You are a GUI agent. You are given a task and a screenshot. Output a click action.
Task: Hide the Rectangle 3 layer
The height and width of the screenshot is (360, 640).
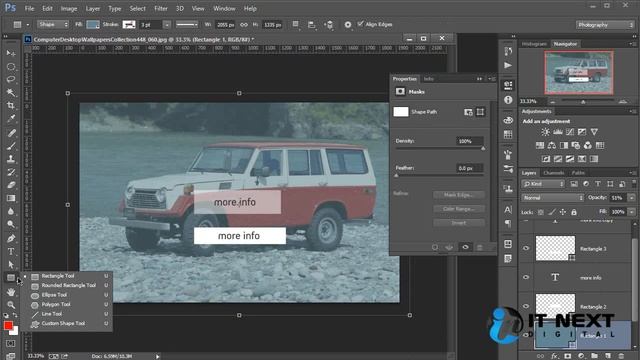point(526,248)
